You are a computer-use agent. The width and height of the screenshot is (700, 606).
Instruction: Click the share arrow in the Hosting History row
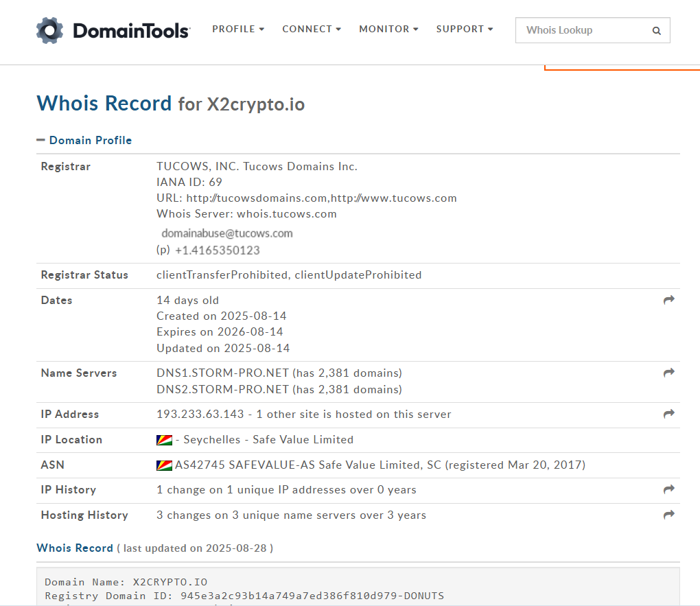(668, 515)
